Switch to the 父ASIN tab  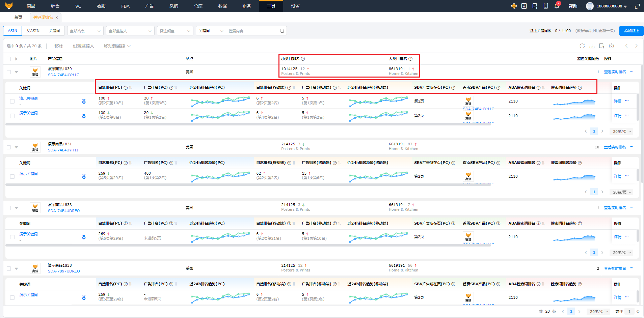[x=33, y=31]
